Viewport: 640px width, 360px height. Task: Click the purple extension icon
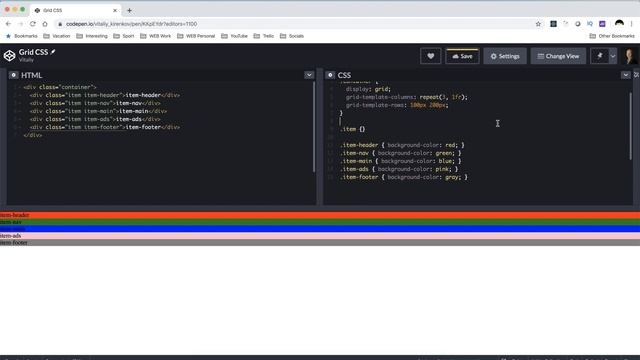(x=602, y=24)
